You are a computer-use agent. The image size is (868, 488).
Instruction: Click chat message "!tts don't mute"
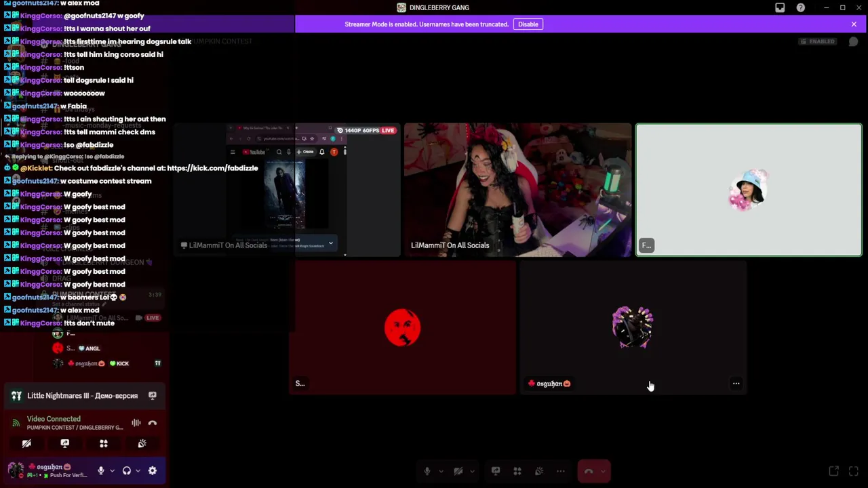pyautogui.click(x=89, y=323)
